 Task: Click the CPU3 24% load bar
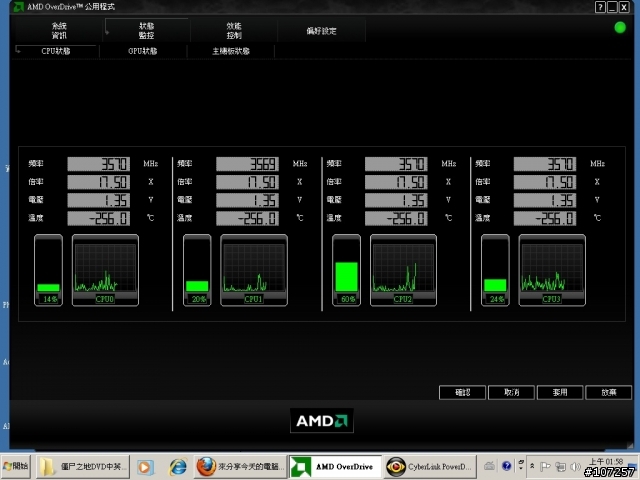(x=495, y=270)
